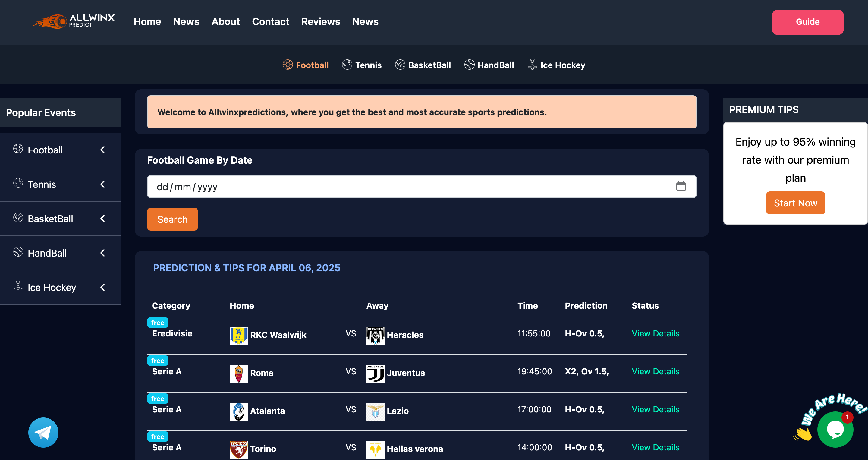Image resolution: width=868 pixels, height=460 pixels.
Task: Click the orange Search button
Action: click(172, 219)
